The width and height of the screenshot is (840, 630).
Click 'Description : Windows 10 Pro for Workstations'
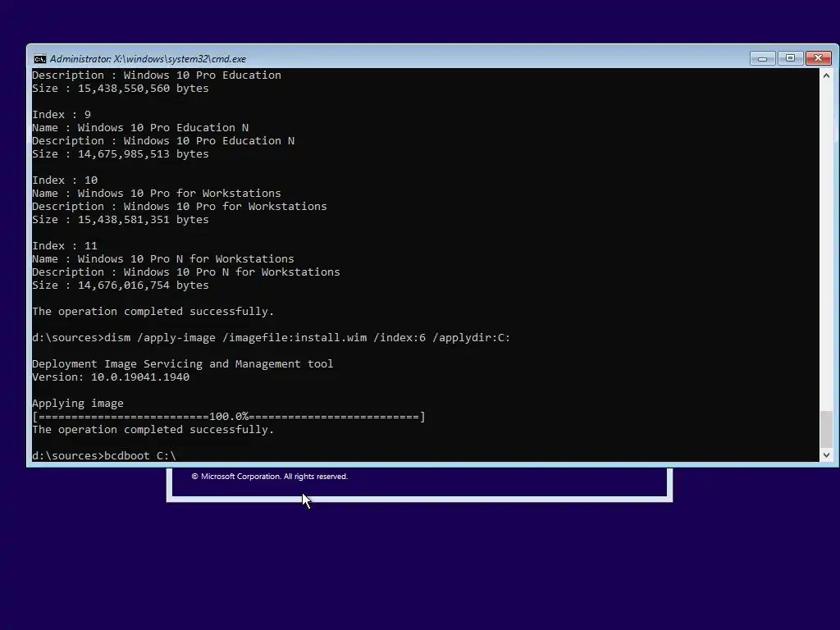click(180, 206)
